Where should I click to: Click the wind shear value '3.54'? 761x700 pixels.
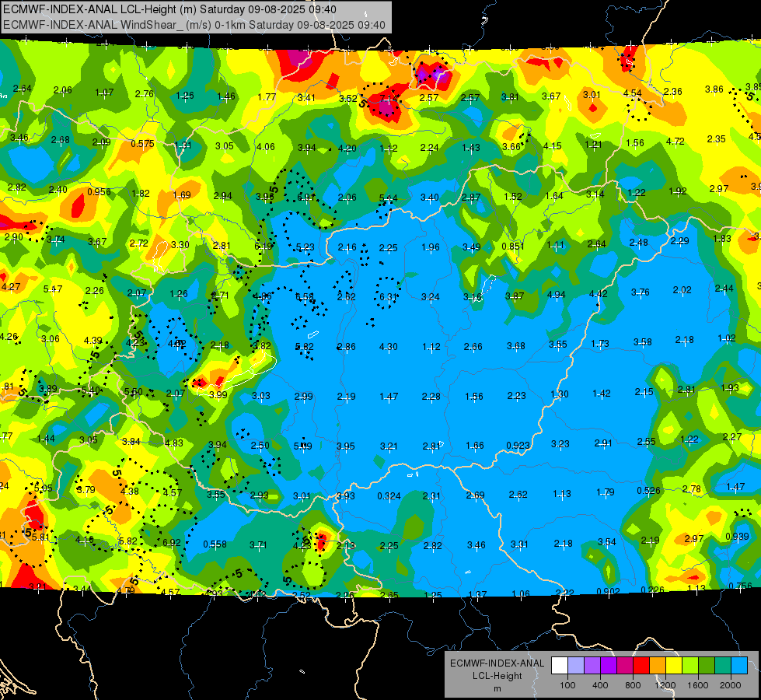click(606, 541)
